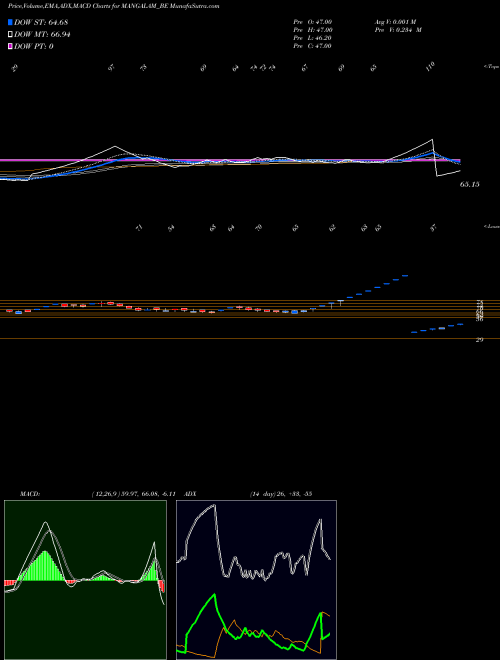This screenshot has width=500, height=660.
Task: Click the last blue candle of lower gap cluster
Action: click(460, 324)
